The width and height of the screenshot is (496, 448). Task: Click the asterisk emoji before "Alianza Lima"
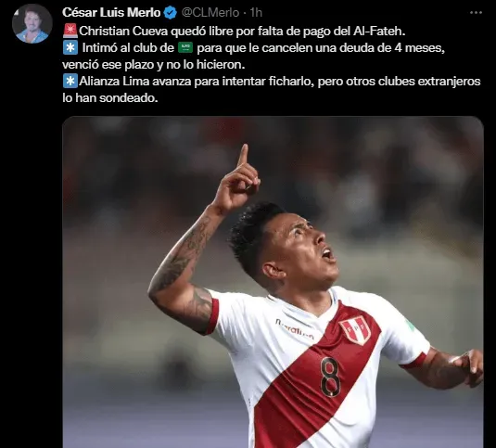pyautogui.click(x=70, y=82)
